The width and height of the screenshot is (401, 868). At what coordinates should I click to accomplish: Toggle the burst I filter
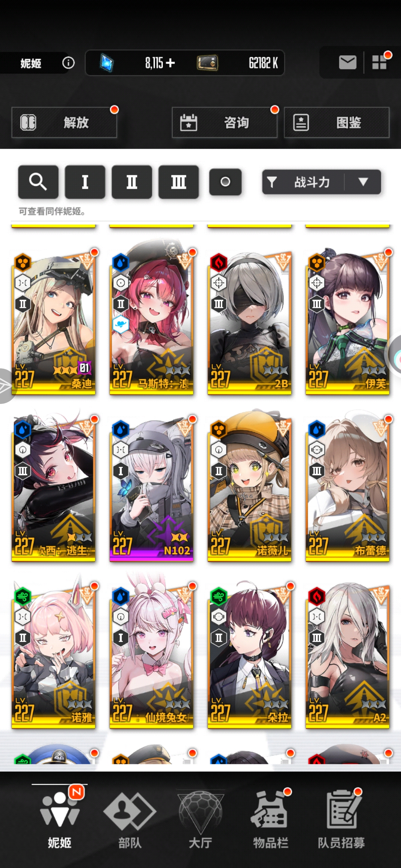click(x=85, y=182)
